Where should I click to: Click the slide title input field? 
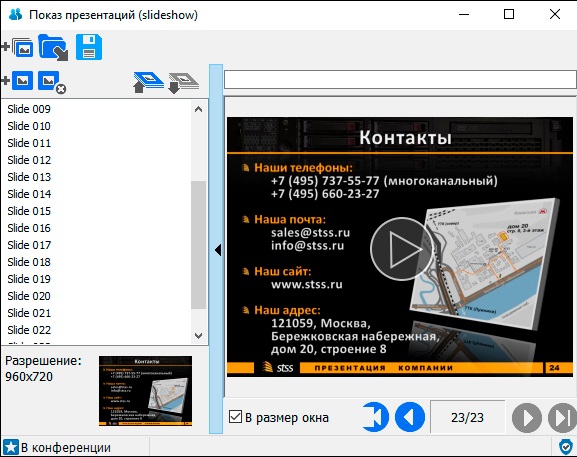click(400, 79)
